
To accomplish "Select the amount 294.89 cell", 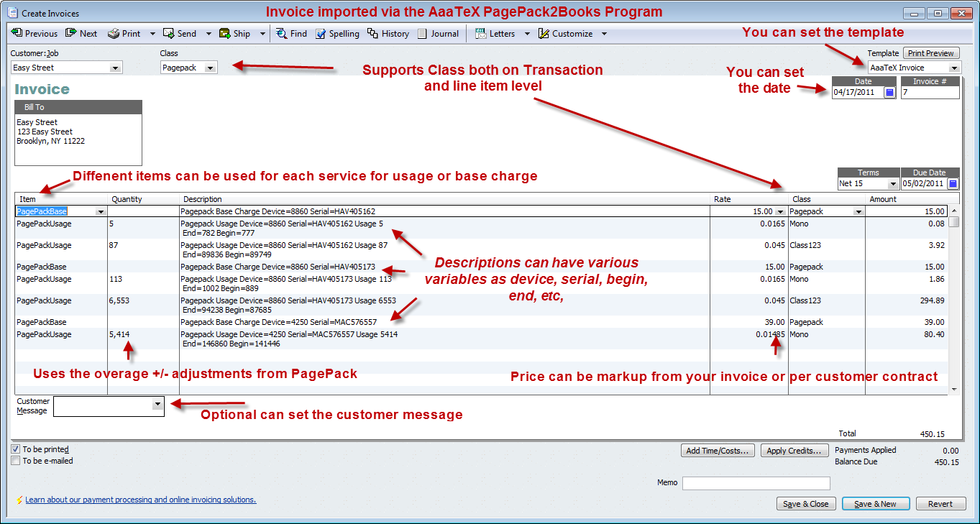I will coord(906,305).
